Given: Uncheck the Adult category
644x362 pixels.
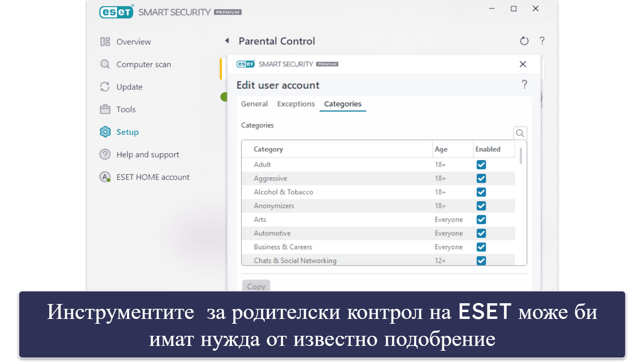Looking at the screenshot, I should 481,165.
